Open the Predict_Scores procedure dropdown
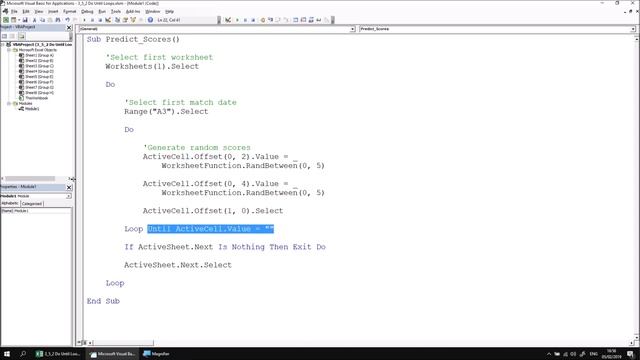Viewport: 640px width, 360px height. (633, 29)
